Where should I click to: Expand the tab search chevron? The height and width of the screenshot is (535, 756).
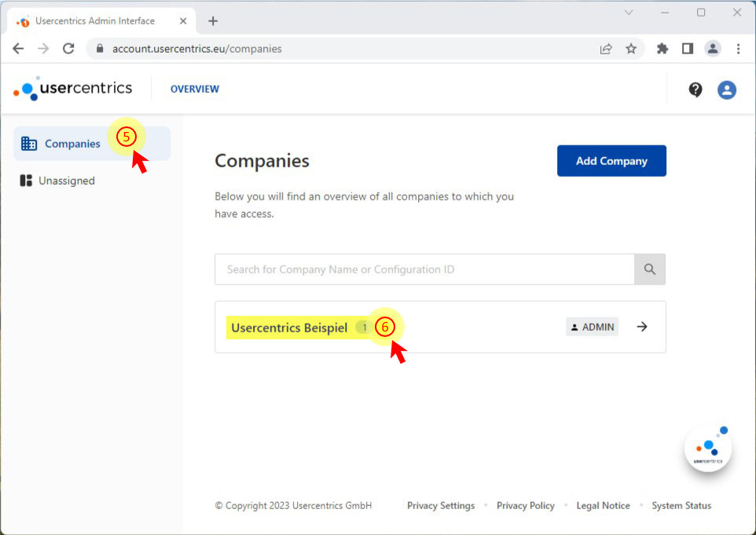(629, 13)
